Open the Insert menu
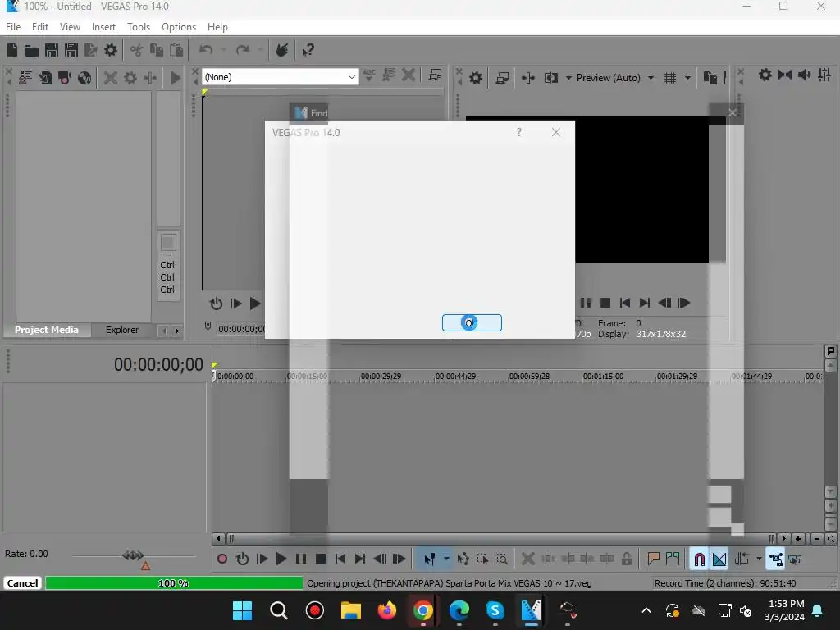Screen dimensions: 840x630 (x=103, y=27)
